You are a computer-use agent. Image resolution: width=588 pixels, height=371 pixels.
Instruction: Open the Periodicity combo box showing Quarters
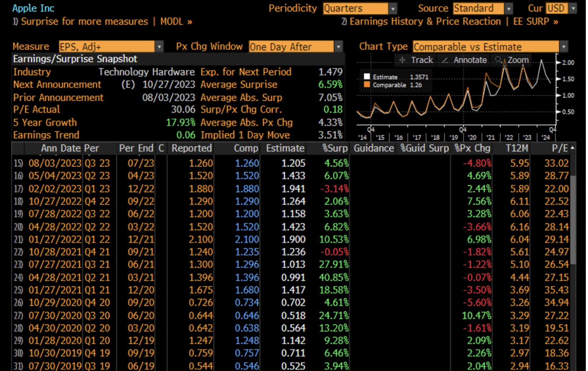(355, 8)
